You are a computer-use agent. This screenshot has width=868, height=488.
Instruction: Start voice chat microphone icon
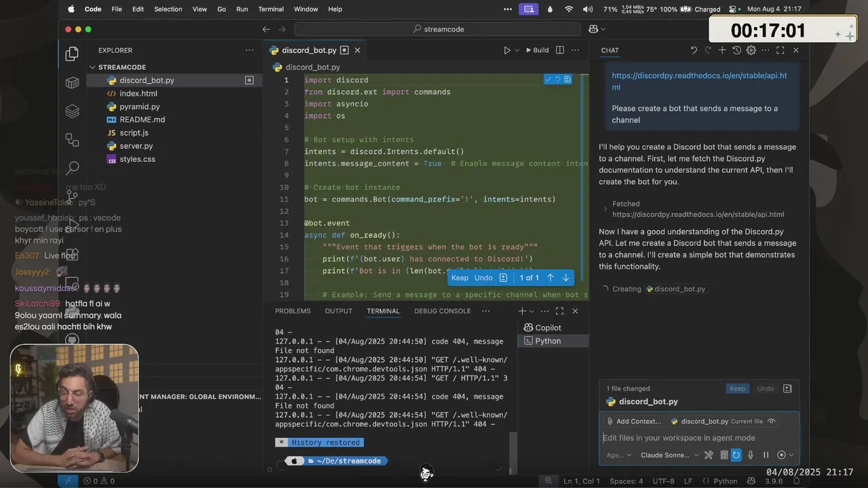pos(751,455)
